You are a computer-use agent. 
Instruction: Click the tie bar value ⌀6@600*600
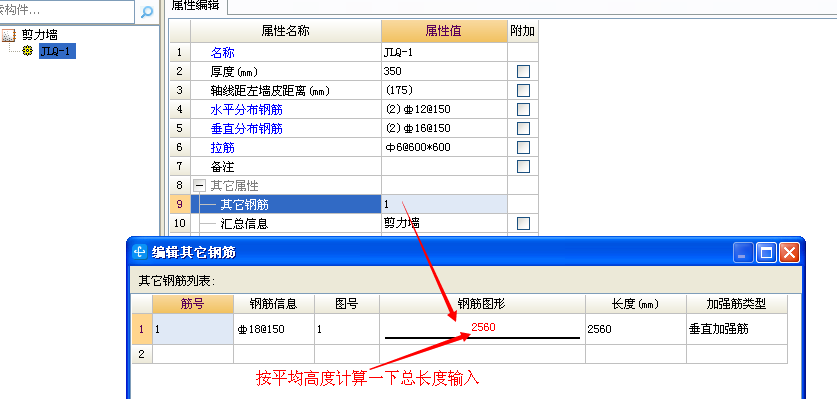click(444, 147)
